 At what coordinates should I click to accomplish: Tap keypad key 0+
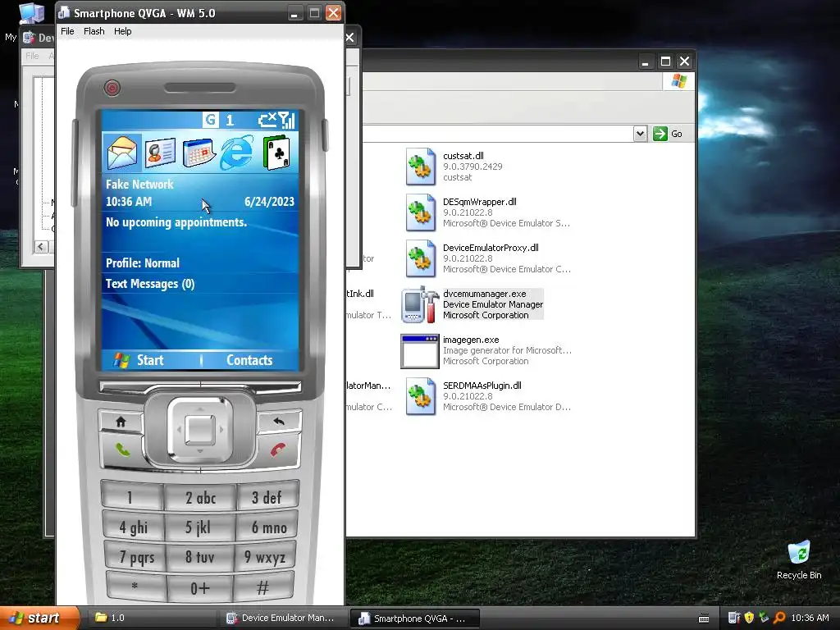point(200,588)
